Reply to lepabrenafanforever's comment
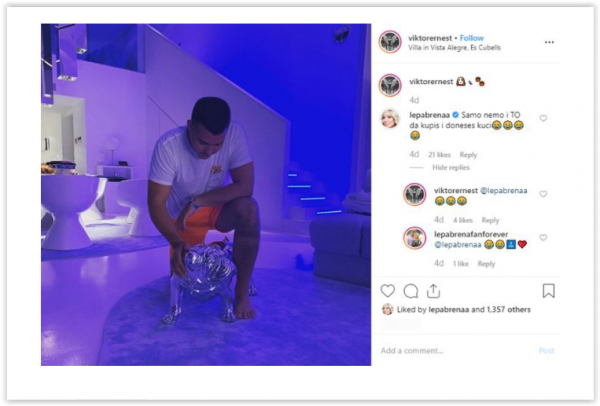Viewport: 600px width, 406px height. [486, 264]
